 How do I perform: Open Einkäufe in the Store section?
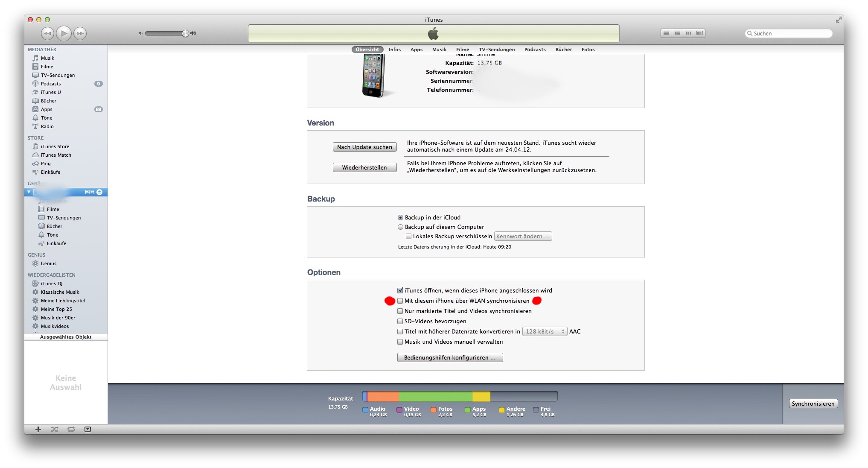(x=50, y=172)
